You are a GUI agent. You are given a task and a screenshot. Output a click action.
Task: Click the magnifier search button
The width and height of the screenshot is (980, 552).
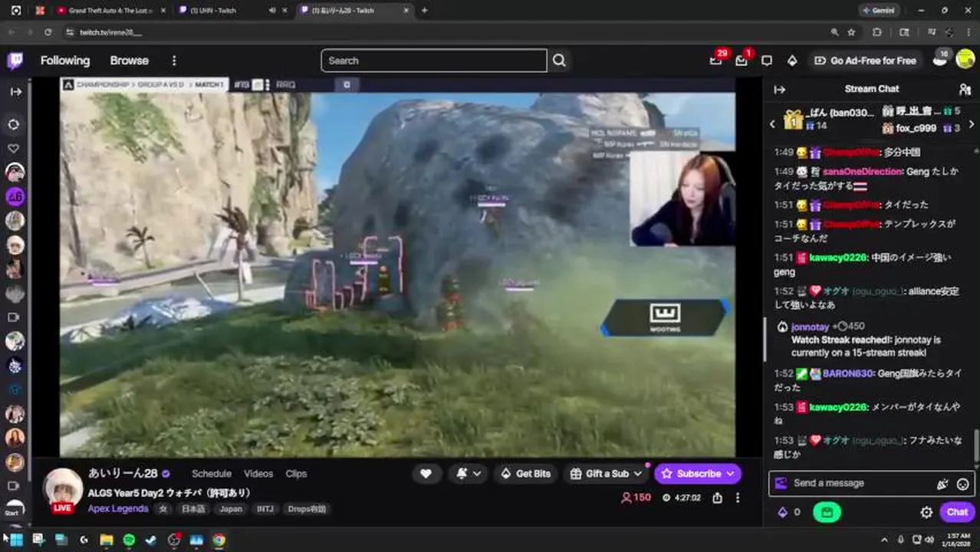click(x=559, y=61)
